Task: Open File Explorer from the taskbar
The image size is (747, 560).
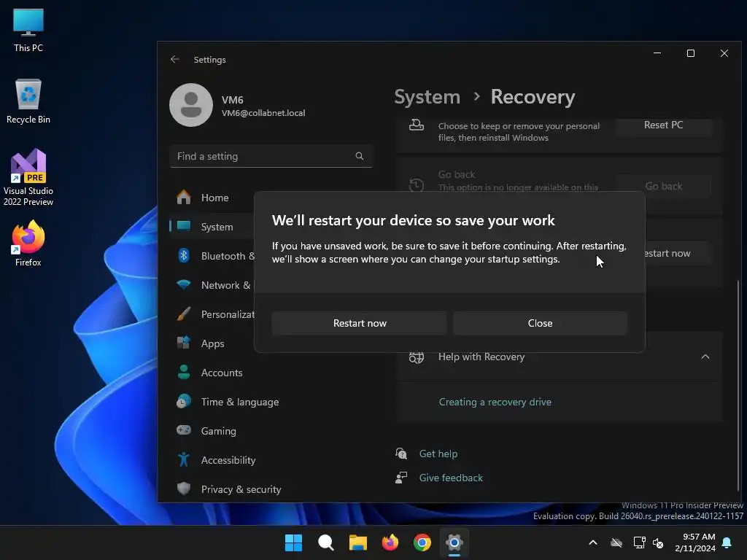Action: 357,542
